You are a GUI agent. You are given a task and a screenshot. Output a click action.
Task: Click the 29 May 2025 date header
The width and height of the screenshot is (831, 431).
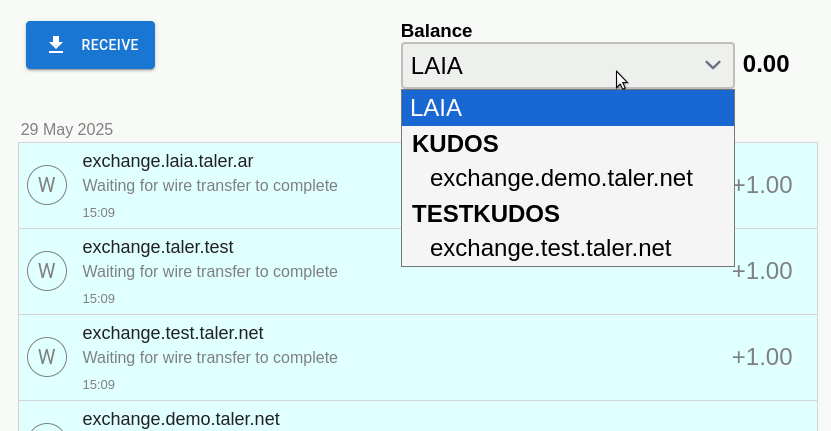point(67,130)
